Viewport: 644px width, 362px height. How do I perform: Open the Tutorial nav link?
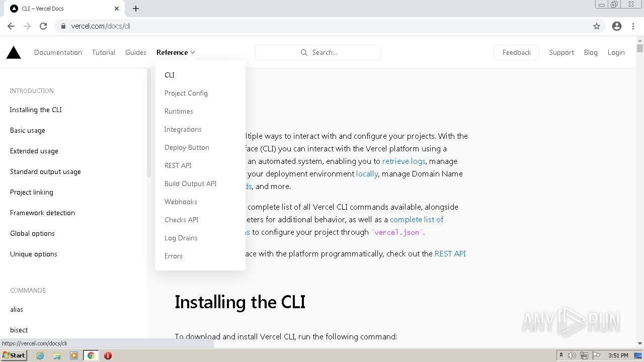point(104,52)
